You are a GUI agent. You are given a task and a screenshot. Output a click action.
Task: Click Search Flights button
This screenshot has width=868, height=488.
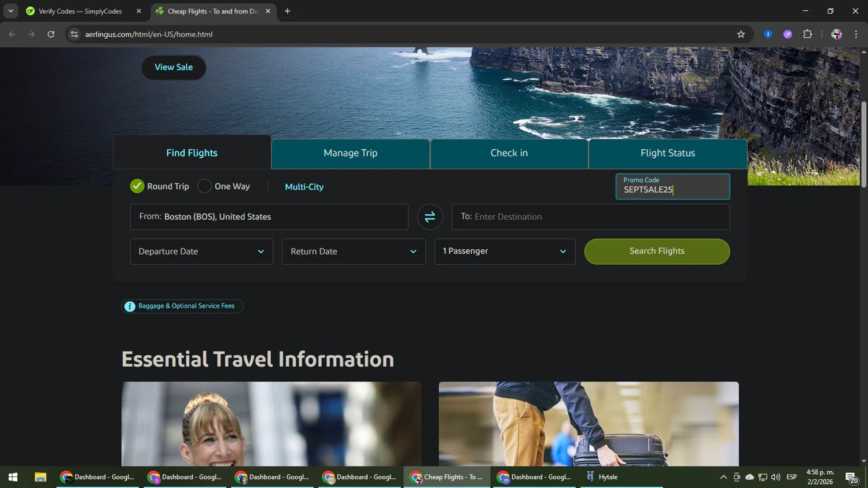coord(657,252)
